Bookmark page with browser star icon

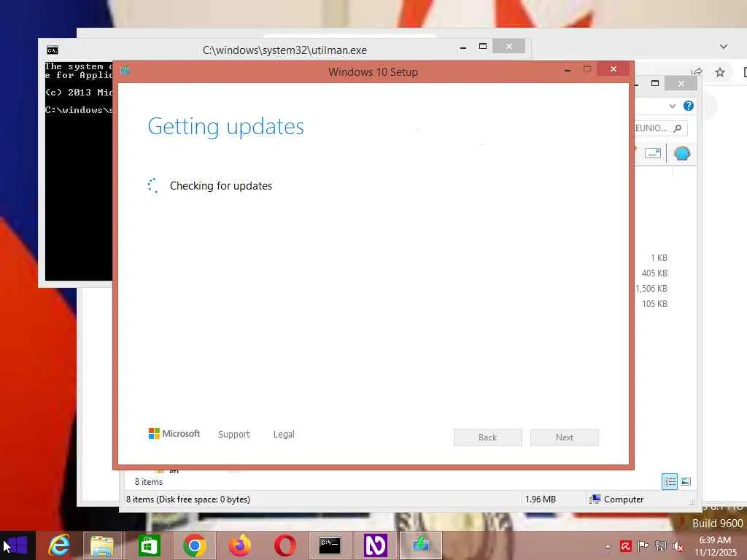720,72
